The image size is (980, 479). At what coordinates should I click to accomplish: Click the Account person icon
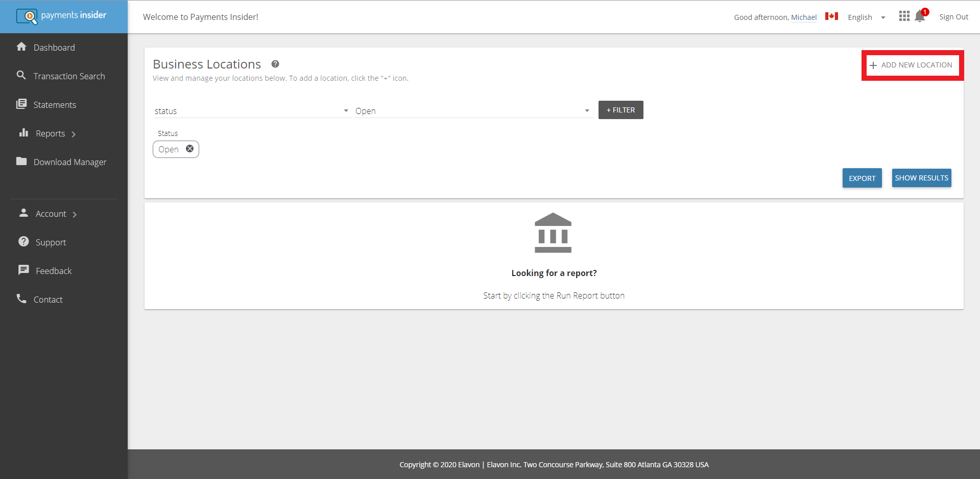[x=23, y=213]
